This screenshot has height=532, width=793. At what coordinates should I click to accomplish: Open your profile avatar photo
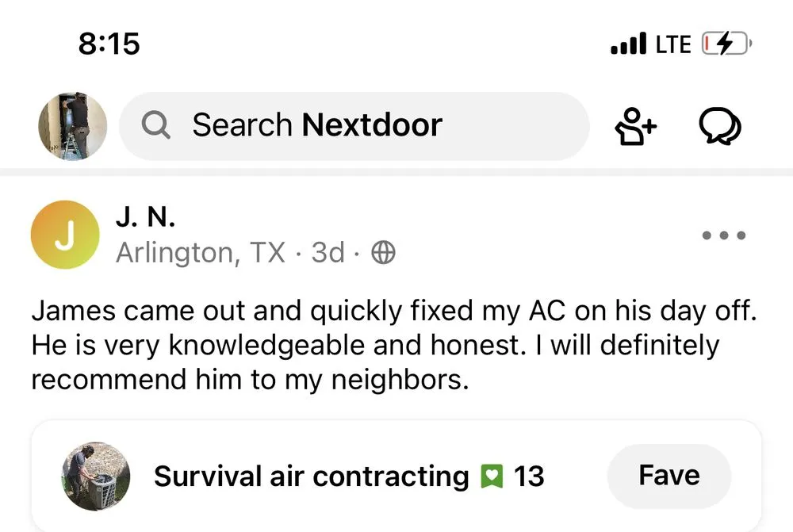coord(73,126)
